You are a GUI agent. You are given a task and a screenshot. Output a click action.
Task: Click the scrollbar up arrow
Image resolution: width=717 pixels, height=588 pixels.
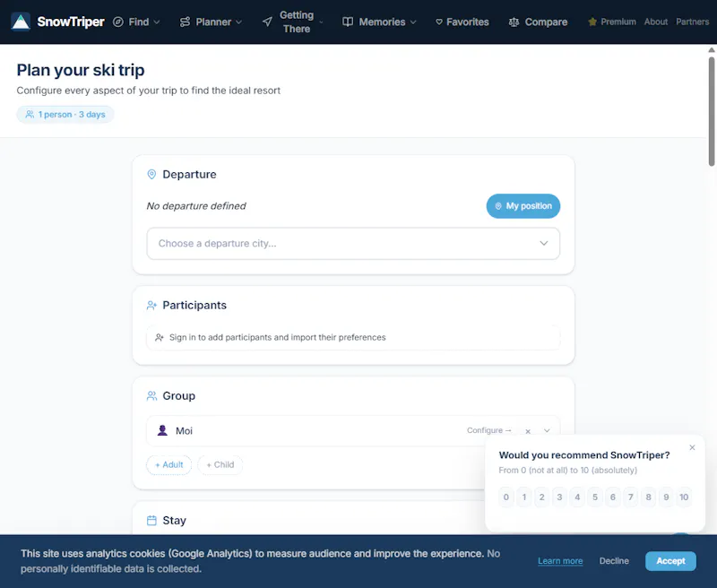coord(712,50)
